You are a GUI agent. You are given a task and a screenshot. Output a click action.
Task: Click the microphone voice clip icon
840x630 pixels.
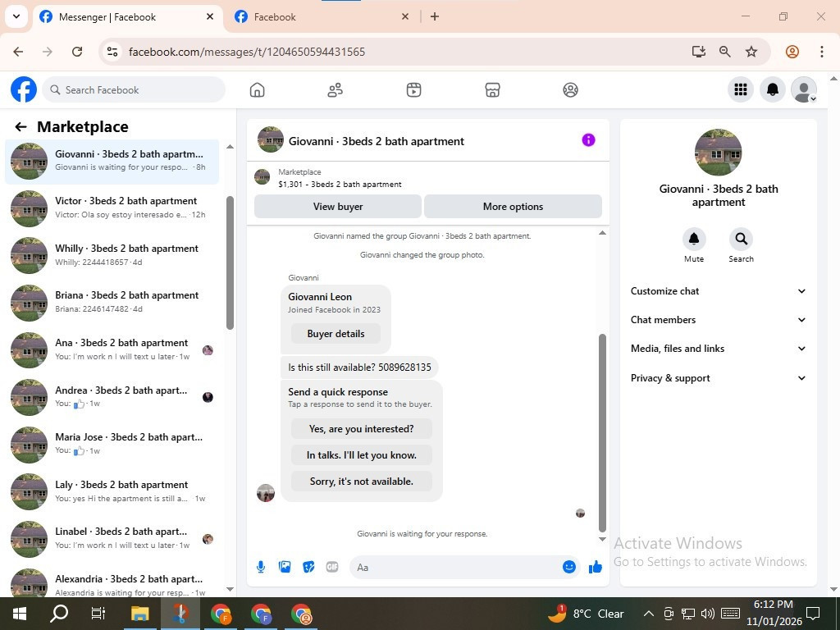pos(261,567)
